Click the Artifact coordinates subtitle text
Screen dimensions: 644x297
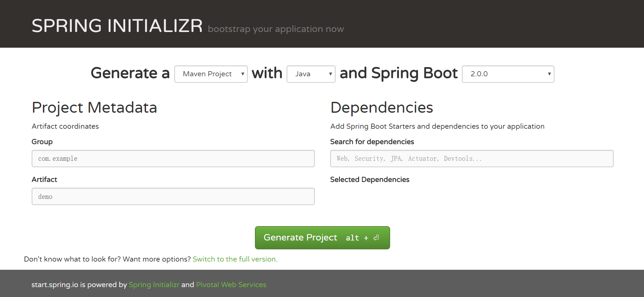tap(65, 126)
